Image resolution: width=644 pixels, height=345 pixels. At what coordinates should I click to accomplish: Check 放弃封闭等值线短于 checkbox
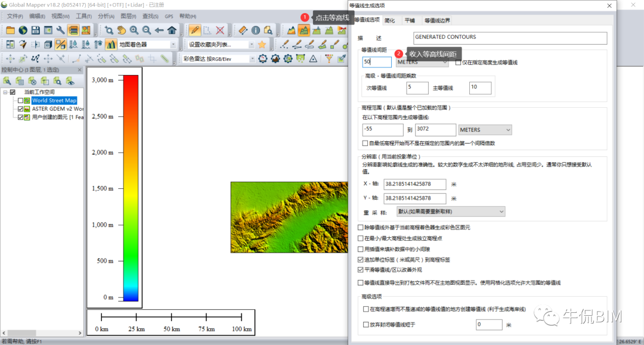[366, 325]
